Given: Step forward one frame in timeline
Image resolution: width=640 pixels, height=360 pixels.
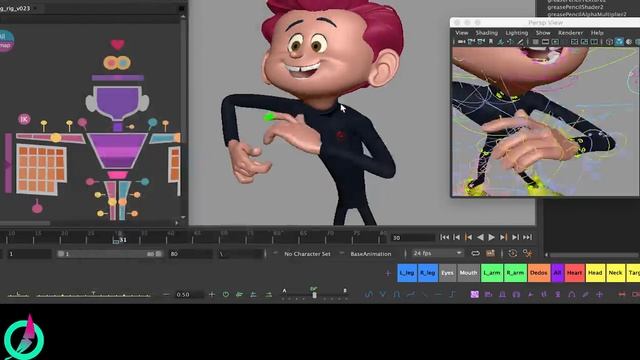Looking at the screenshot, I should tap(516, 237).
